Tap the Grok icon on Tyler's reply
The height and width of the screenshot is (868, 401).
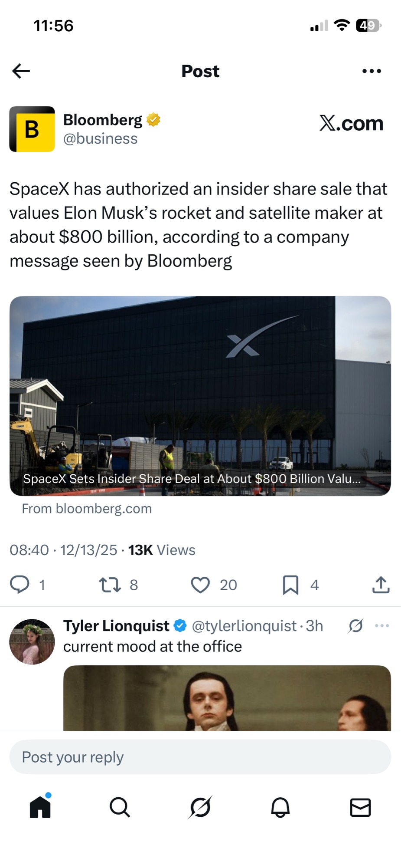point(355,626)
